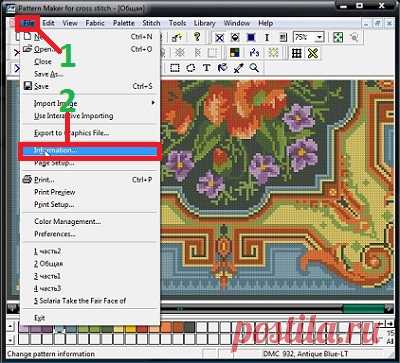Screen dimensions: 400x363
Task: Select the full cross stitch tool
Action: 219,37
